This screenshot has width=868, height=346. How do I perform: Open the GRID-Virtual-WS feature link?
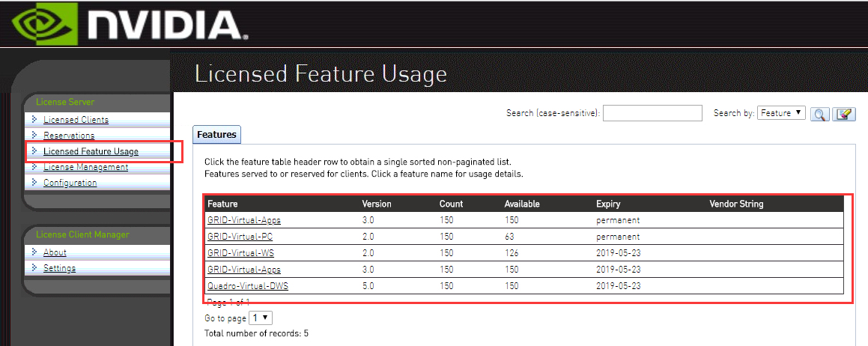click(240, 253)
